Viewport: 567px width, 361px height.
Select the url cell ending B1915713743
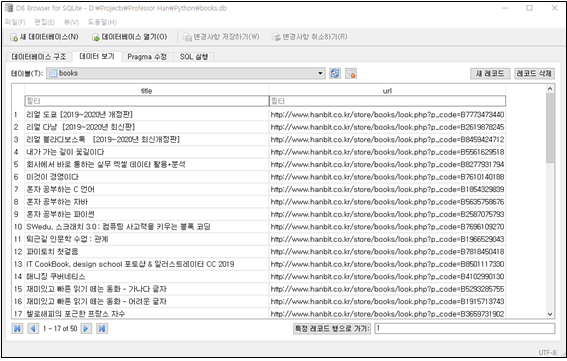point(387,301)
